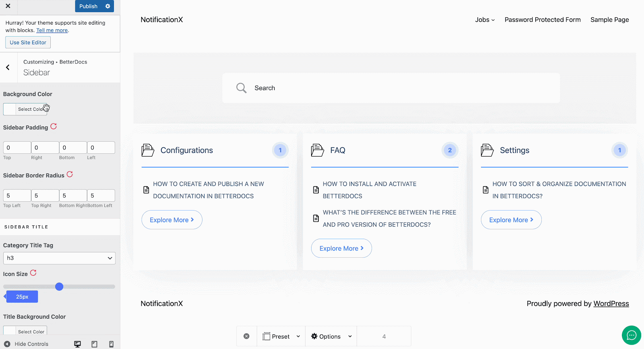Open Free vs Pro difference article
644x349 pixels.
[389, 218]
